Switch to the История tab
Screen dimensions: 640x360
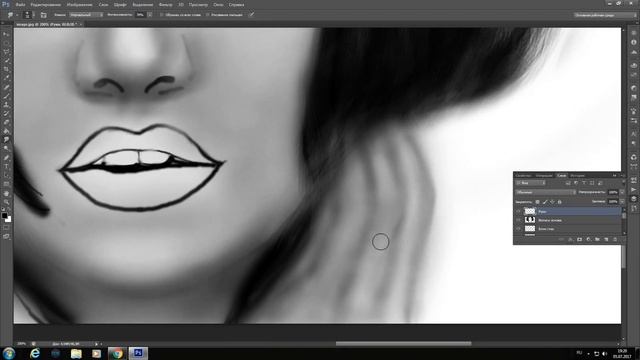coord(577,176)
